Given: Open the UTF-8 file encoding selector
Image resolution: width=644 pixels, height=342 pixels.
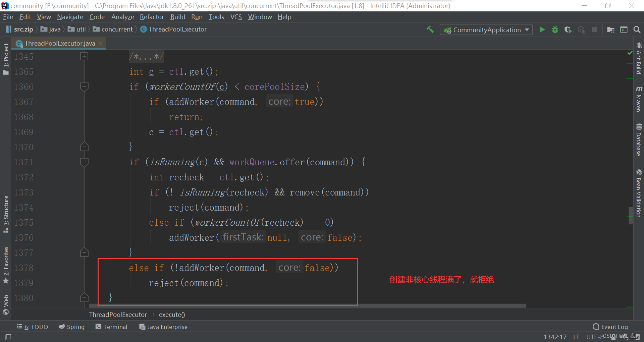Looking at the screenshot, I should [x=595, y=337].
